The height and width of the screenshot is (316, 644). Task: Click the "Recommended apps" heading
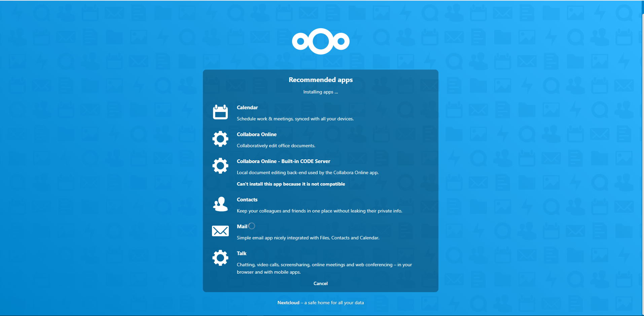321,80
